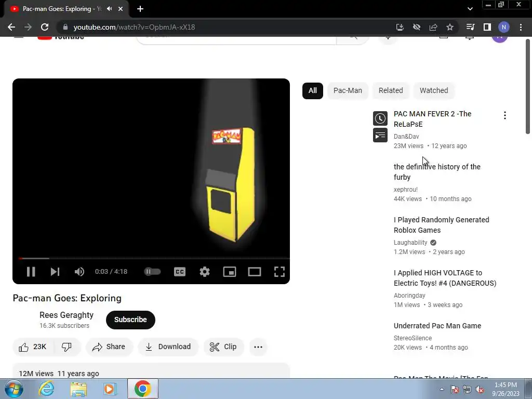Open the Chrome profile N avatar
Image resolution: width=532 pixels, height=399 pixels.
pos(504,27)
